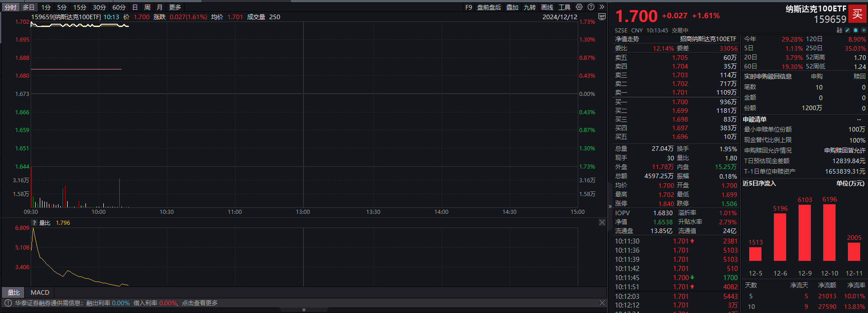Switch to the 日 daily chart period

point(135,7)
